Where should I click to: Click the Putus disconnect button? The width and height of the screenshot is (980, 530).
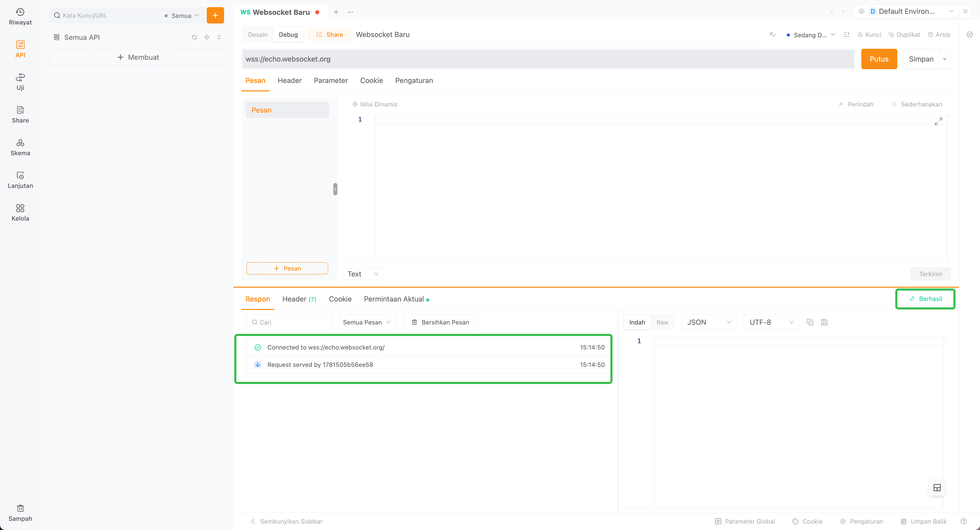(879, 59)
